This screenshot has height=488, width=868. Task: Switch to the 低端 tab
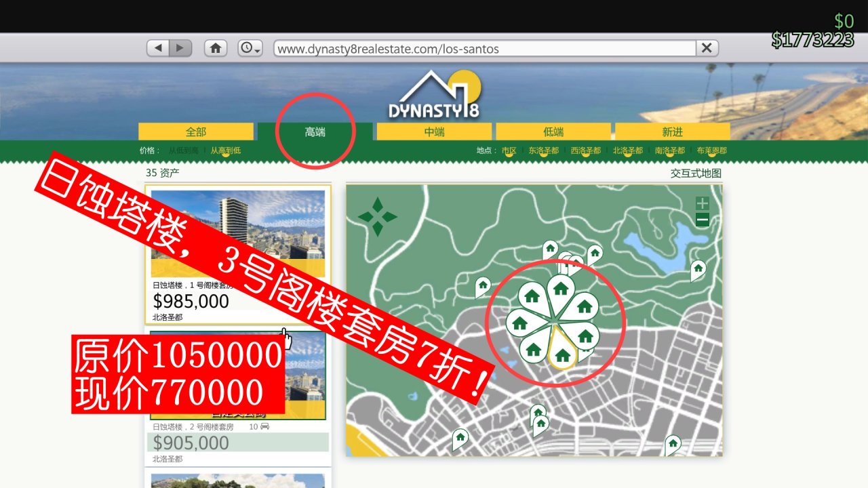(x=553, y=132)
